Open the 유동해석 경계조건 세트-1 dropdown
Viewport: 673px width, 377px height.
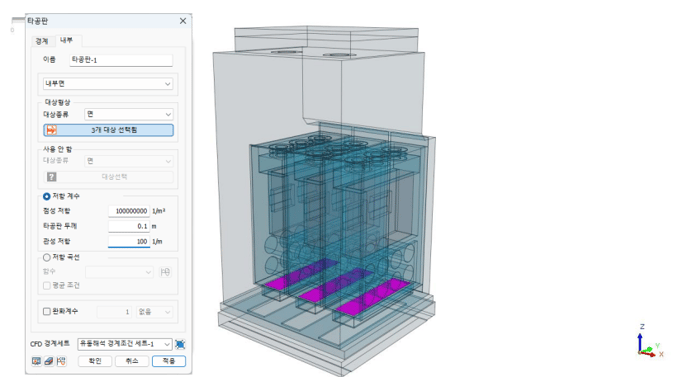(125, 344)
